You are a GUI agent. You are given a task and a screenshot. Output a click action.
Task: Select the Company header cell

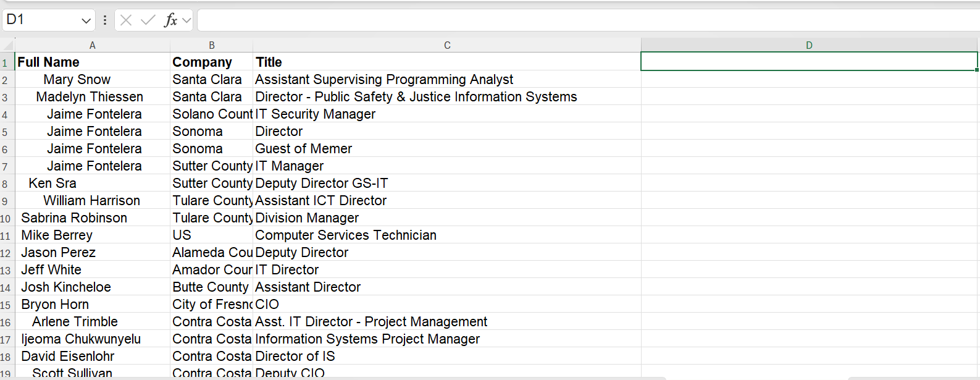tap(211, 62)
